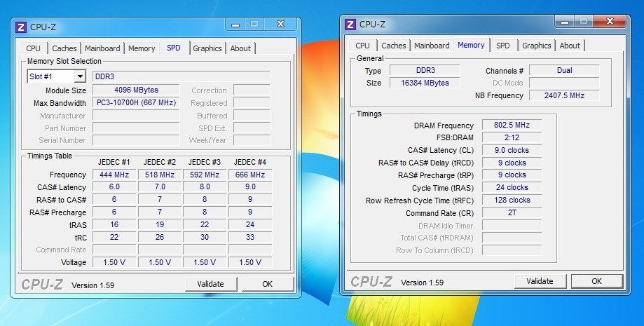Click JEDEC #3 frequency value 592 MHz
The height and width of the screenshot is (326, 644).
(205, 175)
